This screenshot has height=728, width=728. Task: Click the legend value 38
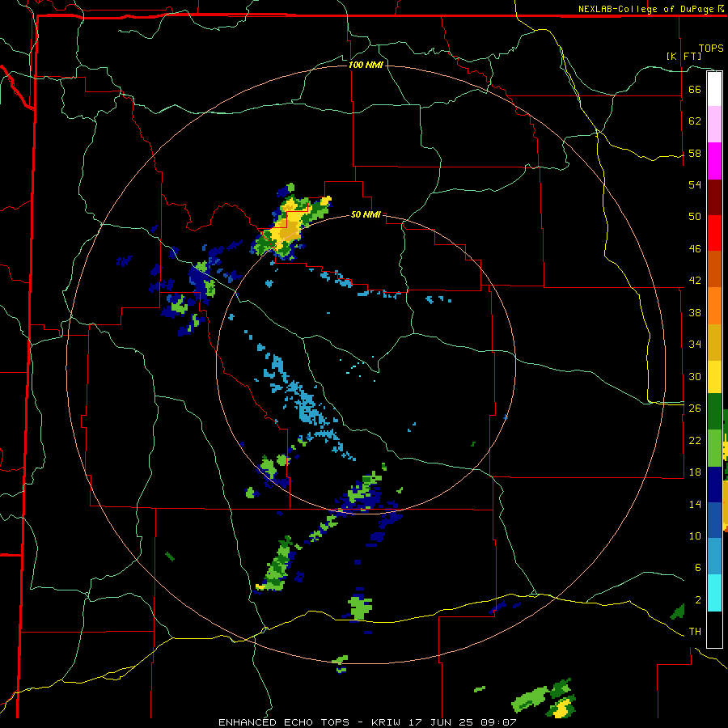695,312
